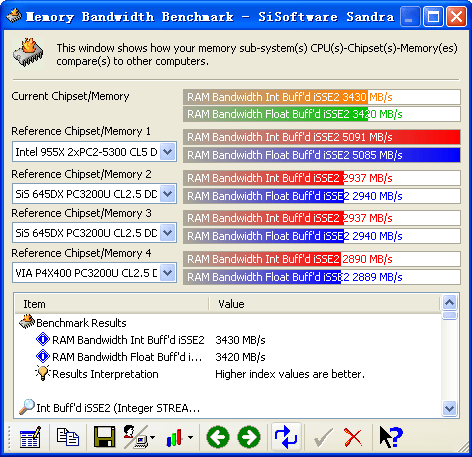The height and width of the screenshot is (457, 472).
Task: Open the user-to-computer connection icon
Action: (136, 437)
